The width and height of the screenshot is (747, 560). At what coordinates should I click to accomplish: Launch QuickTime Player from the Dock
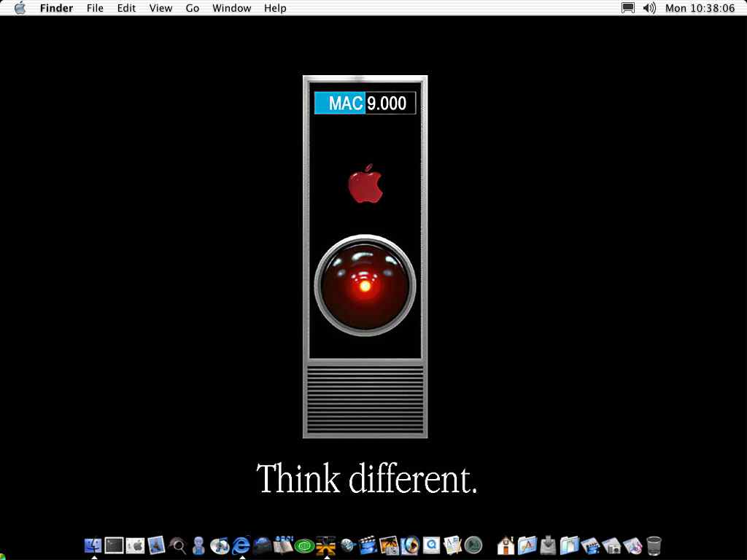pyautogui.click(x=432, y=545)
